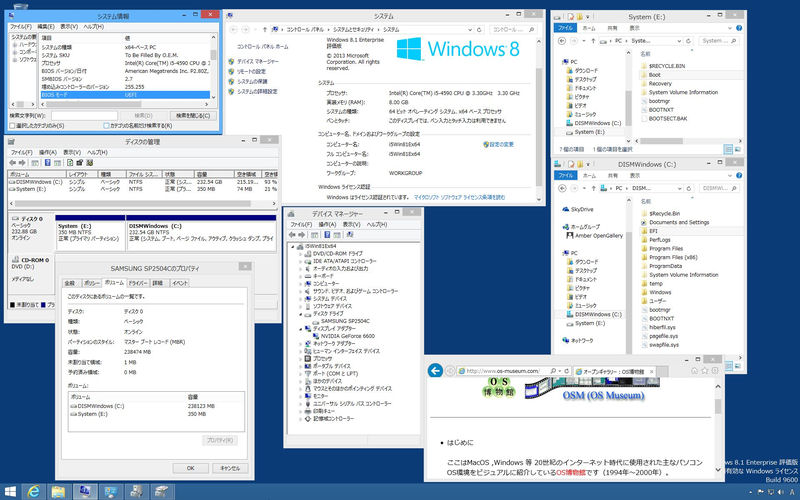Open Internet Explorer favorites star icon

pos(705,370)
